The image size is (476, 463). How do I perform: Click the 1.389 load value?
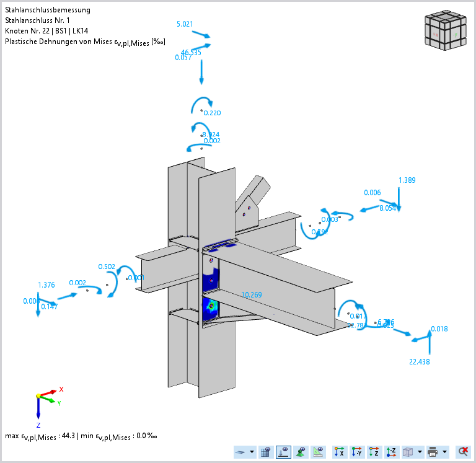click(407, 180)
